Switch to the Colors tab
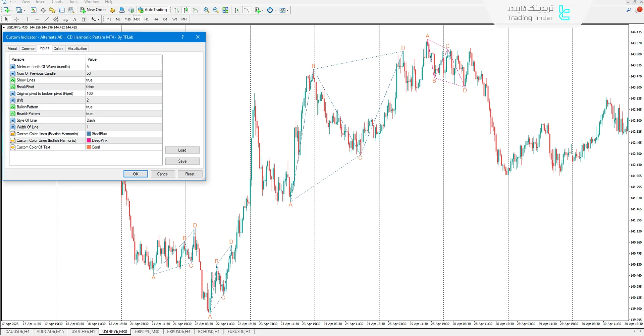This screenshot has height=336, width=644. pyautogui.click(x=58, y=49)
